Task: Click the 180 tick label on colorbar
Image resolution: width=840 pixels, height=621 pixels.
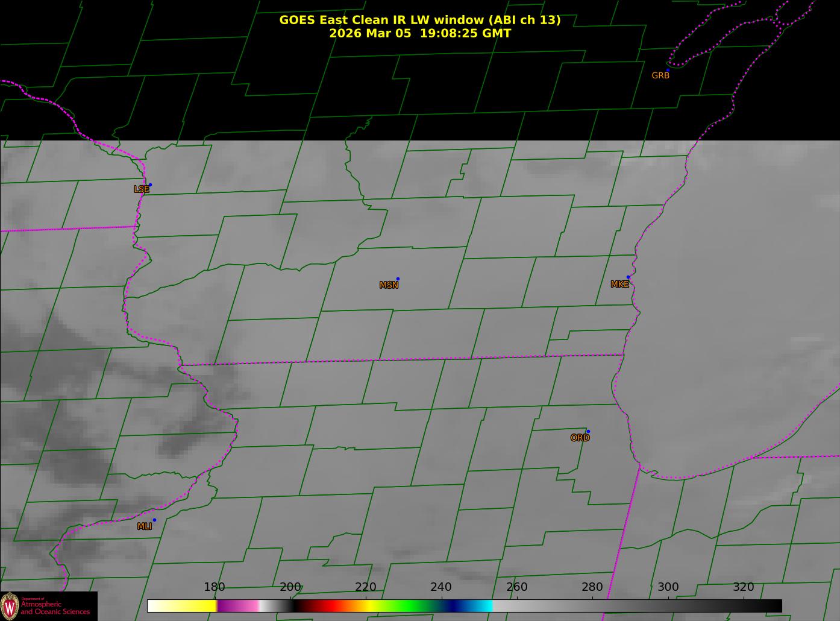Action: 215,587
